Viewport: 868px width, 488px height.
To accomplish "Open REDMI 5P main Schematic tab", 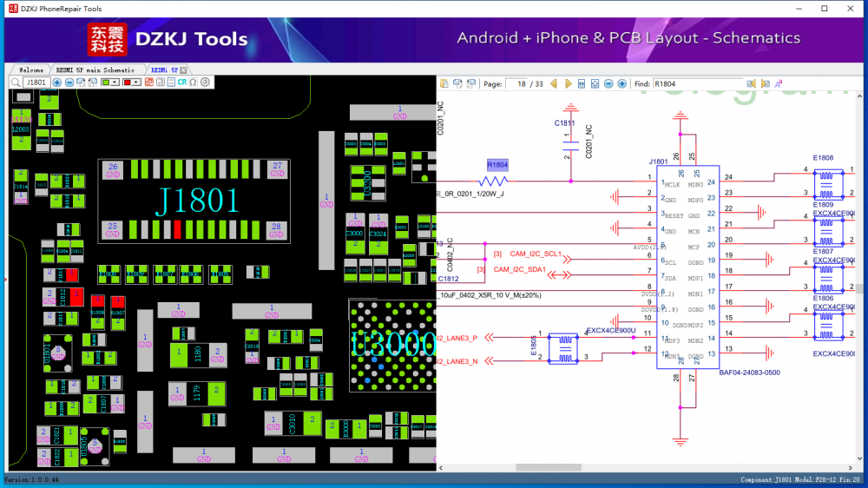I will tap(95, 69).
